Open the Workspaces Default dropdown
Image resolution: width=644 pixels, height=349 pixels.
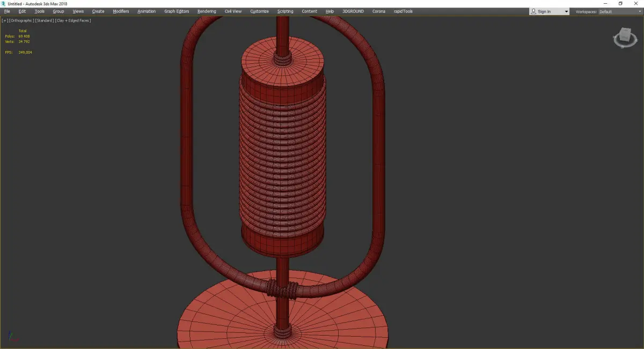[620, 12]
